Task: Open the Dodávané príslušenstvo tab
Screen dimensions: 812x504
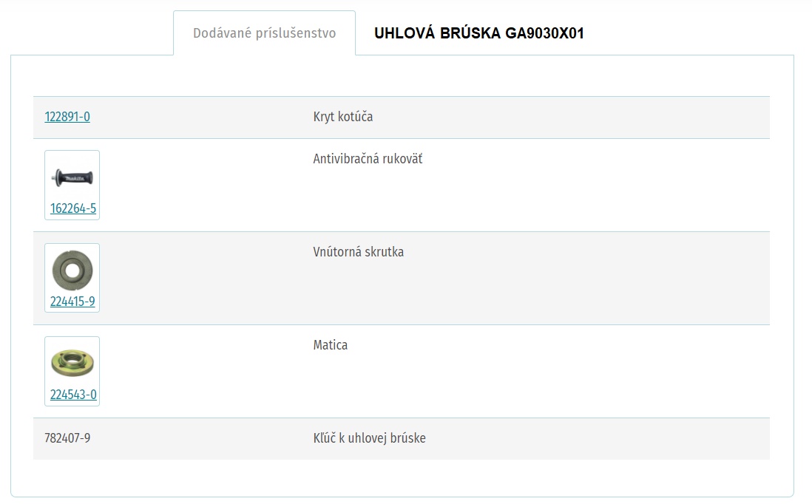Action: 264,33
